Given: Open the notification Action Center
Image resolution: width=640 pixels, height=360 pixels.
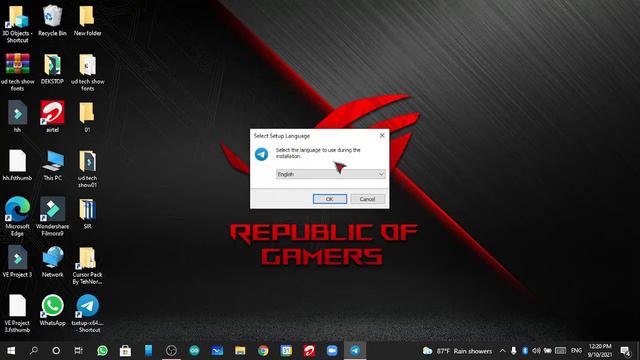Looking at the screenshot, I should tap(625, 351).
